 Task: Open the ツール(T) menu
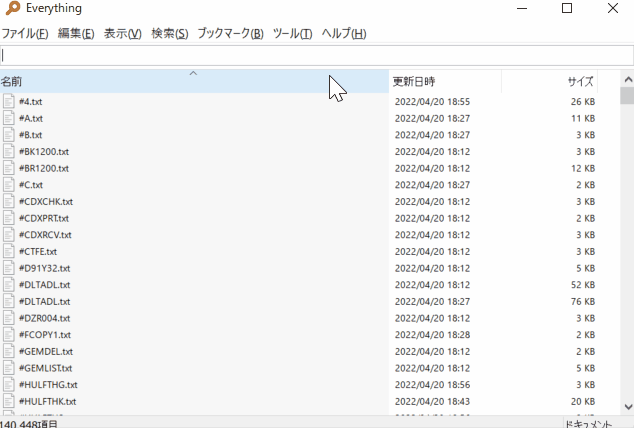(292, 33)
